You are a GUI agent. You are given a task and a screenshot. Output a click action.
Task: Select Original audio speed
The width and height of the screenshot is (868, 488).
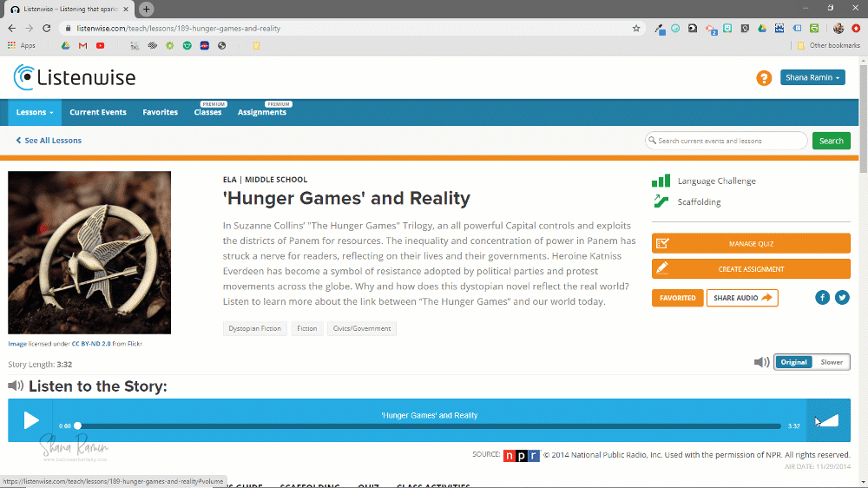(x=794, y=362)
